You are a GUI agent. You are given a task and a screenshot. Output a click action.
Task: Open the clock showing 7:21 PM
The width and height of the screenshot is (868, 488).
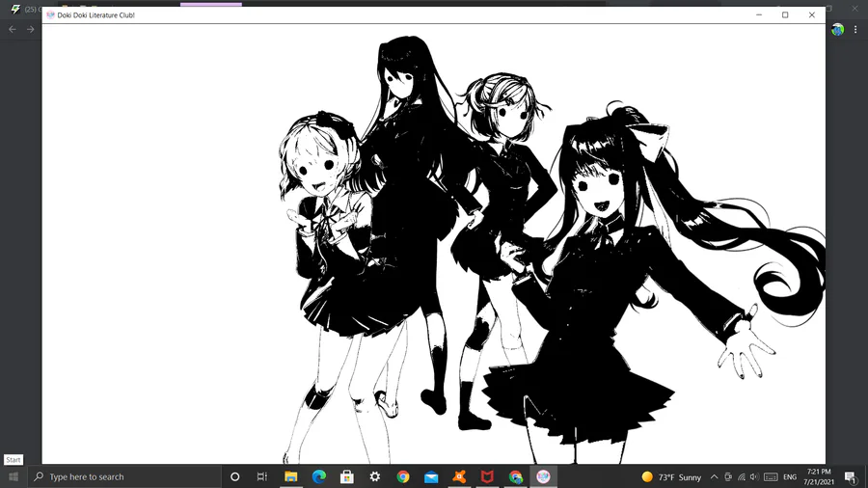(819, 476)
